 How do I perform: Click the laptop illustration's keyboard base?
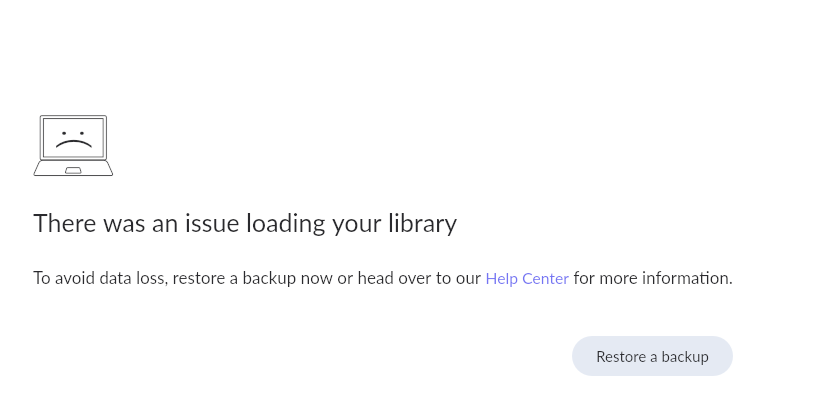pos(50,169)
